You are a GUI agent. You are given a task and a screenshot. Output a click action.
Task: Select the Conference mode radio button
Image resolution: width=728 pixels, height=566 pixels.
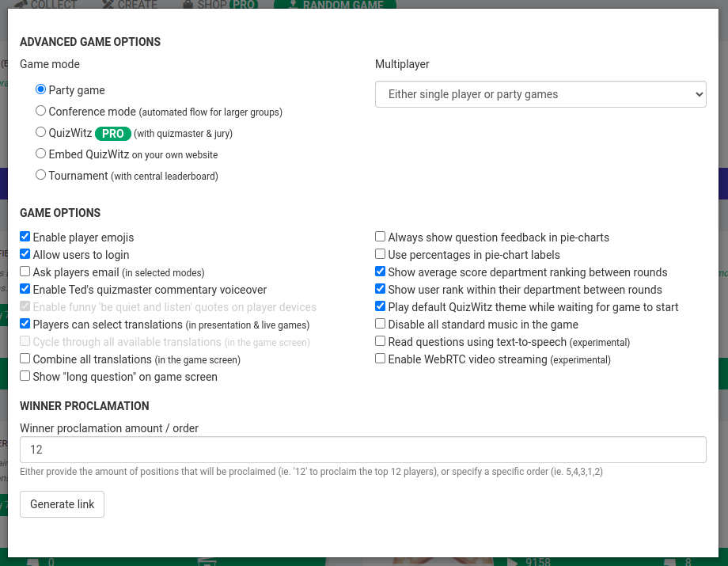click(x=40, y=110)
